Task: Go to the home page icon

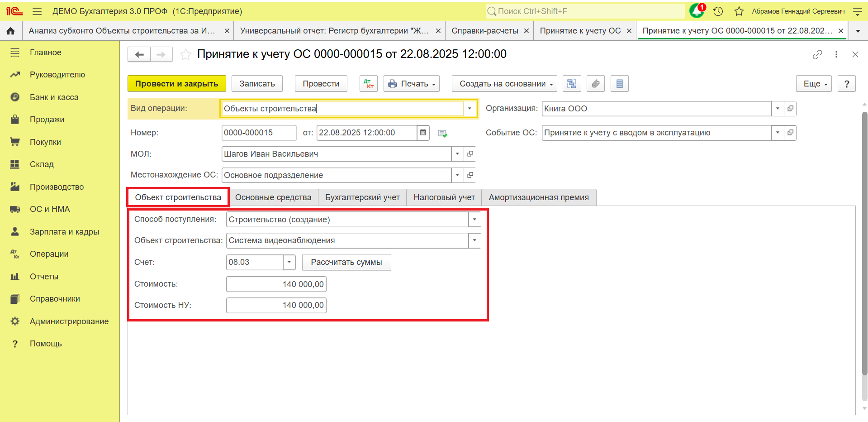Action: pos(11,31)
